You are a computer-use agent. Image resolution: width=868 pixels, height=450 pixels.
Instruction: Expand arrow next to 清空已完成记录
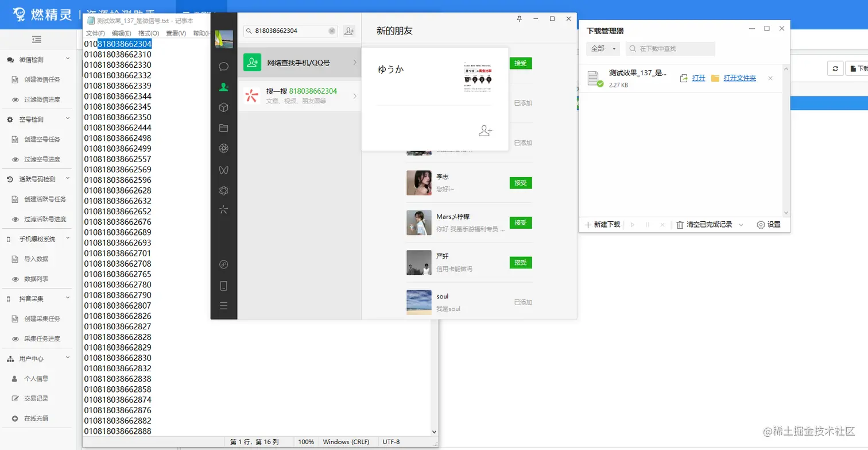click(741, 225)
